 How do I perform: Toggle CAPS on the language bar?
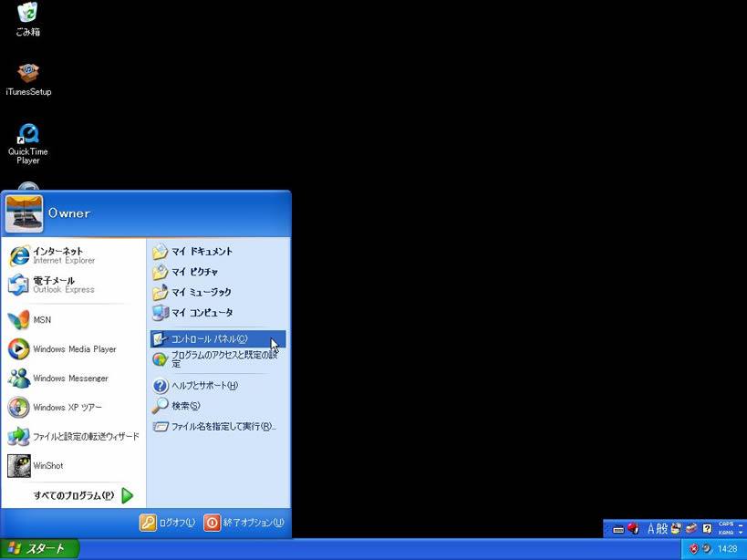click(726, 524)
